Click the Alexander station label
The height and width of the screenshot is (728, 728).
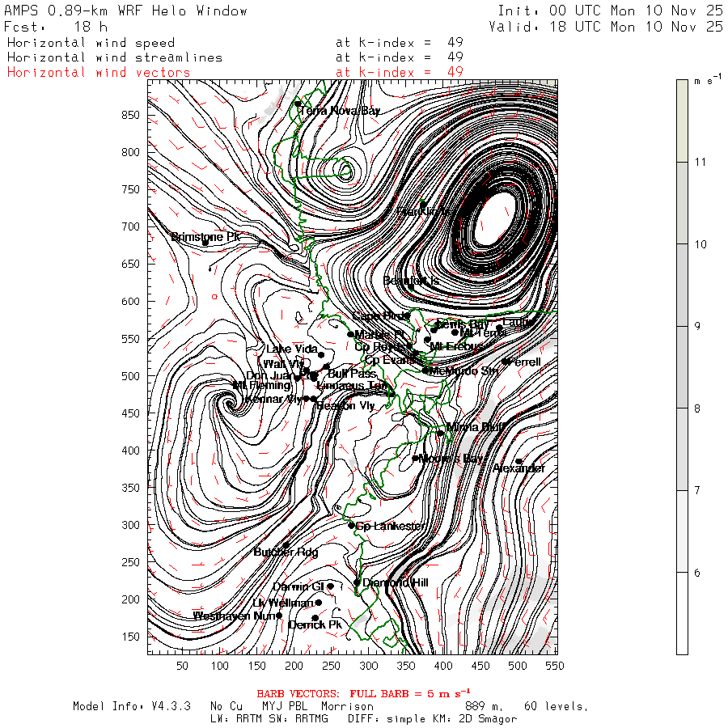pos(518,468)
